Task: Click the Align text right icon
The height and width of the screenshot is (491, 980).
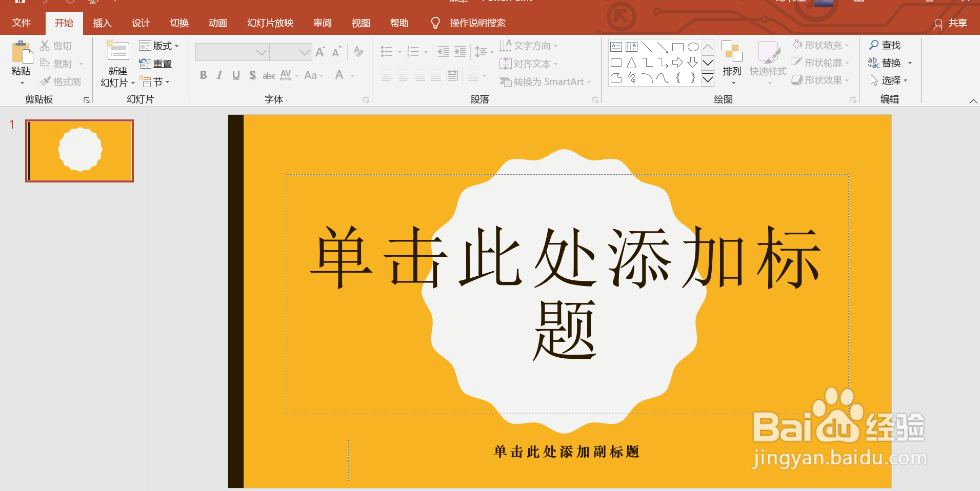Action: 419,75
